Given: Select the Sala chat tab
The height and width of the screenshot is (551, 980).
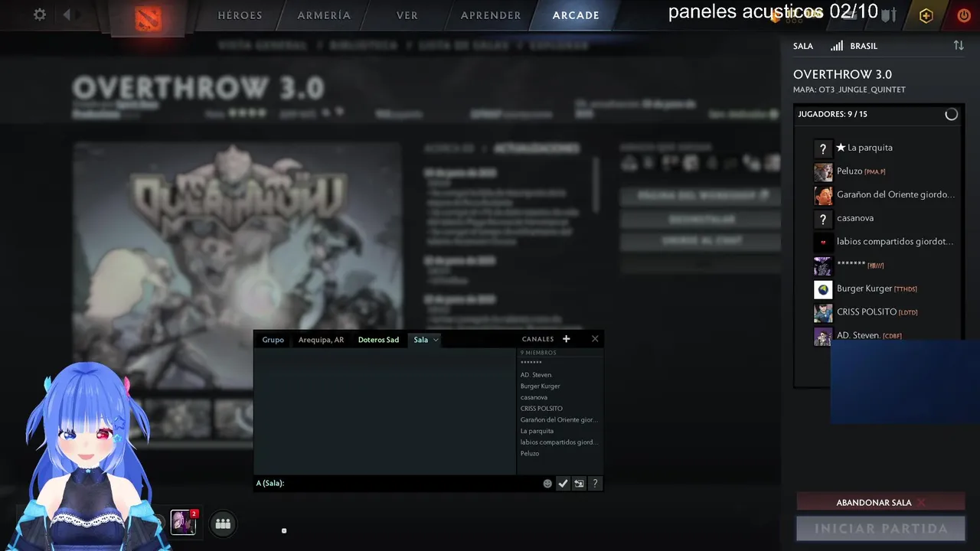Looking at the screenshot, I should click(x=421, y=340).
